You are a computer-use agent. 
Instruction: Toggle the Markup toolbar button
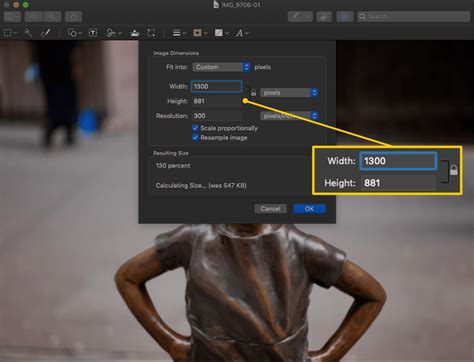pos(345,16)
